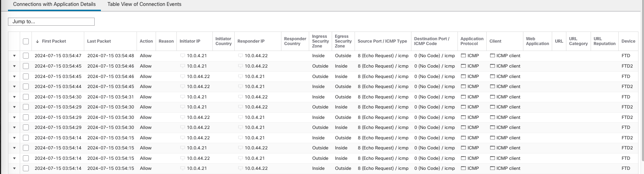Open drill-down arrow for the 03:54:30 event
This screenshot has width=644, height=174.
coord(14,97)
